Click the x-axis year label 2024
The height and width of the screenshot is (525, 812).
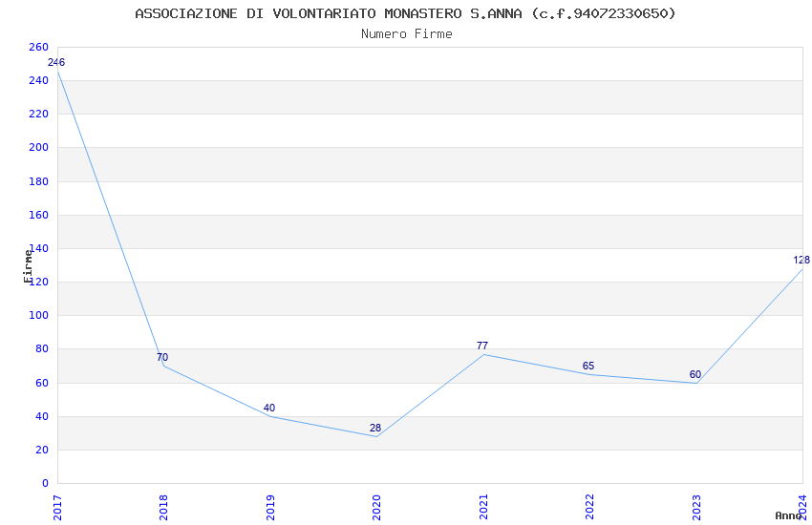[802, 508]
